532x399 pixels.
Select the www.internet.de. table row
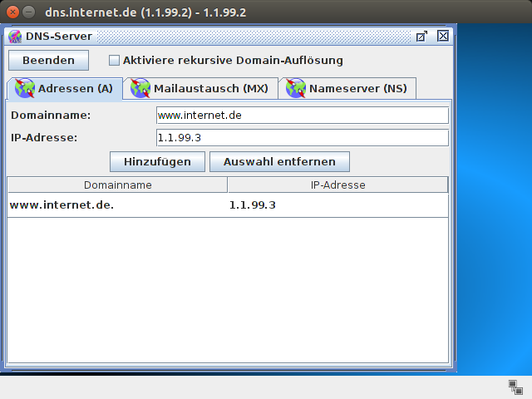116,204
